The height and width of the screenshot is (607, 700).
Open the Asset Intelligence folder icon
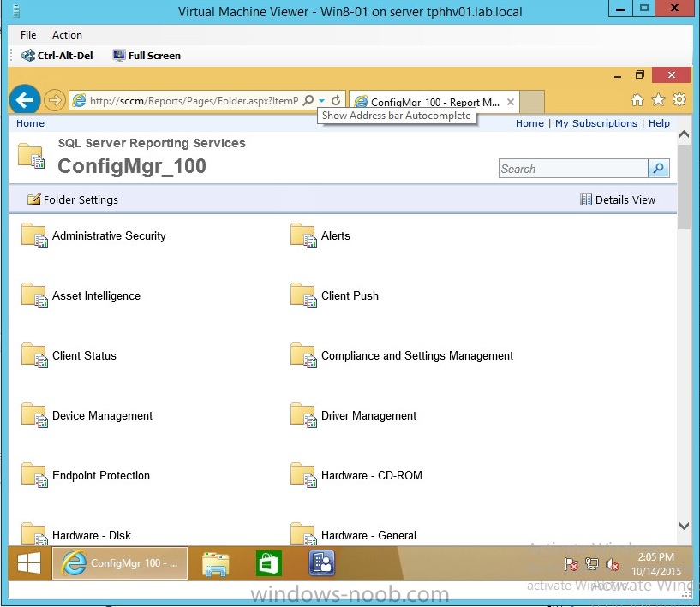coord(34,295)
